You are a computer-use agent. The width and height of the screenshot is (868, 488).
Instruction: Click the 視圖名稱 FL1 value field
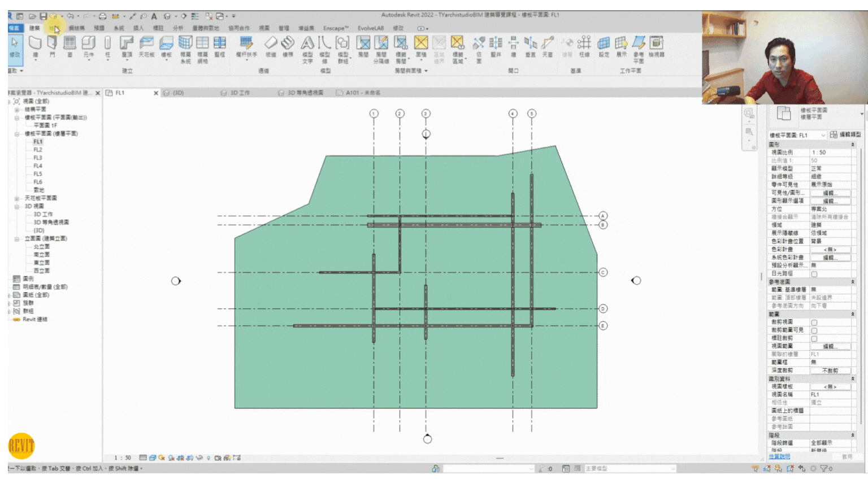click(x=831, y=395)
